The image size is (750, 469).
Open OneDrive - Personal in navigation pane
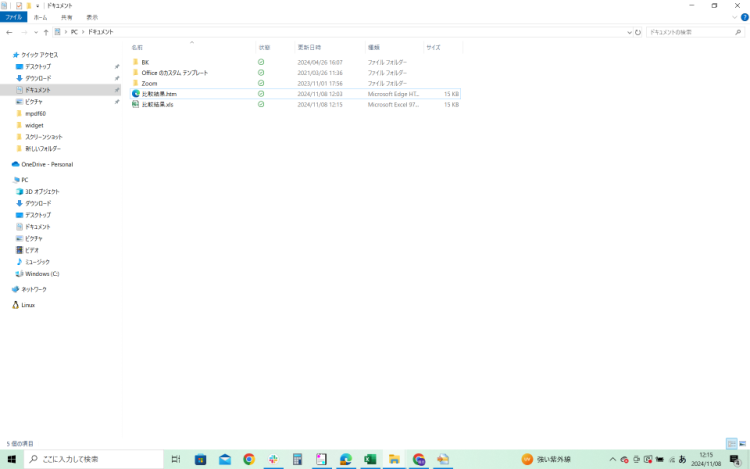(46, 164)
